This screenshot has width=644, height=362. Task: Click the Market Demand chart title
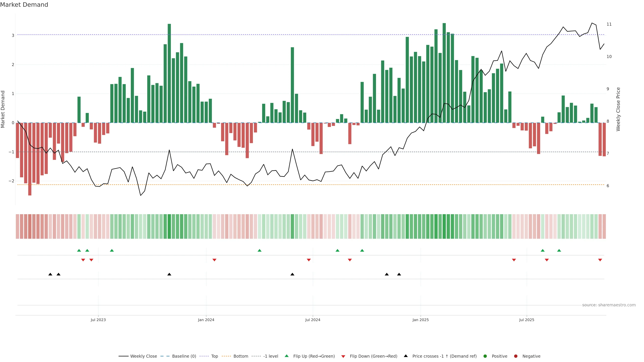click(x=24, y=5)
